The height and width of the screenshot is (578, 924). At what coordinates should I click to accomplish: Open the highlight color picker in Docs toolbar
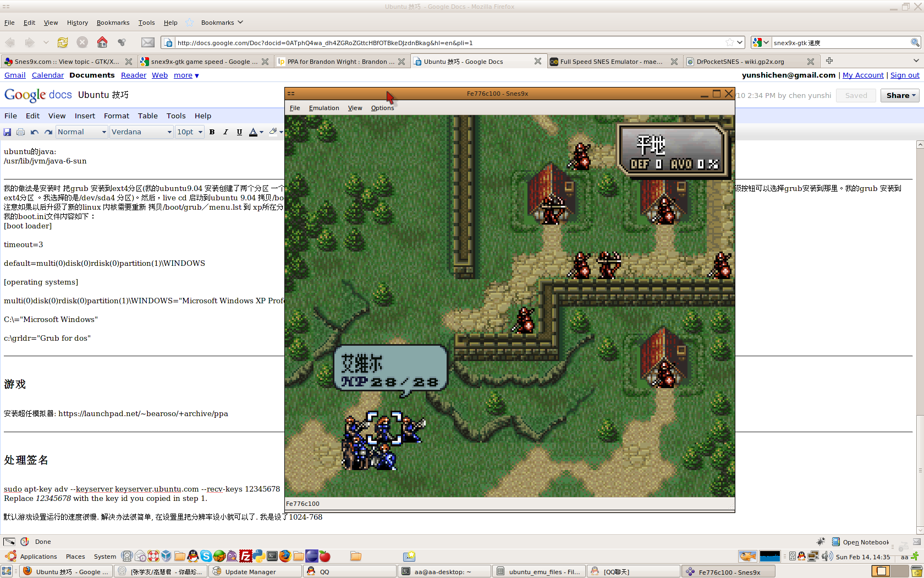point(276,132)
